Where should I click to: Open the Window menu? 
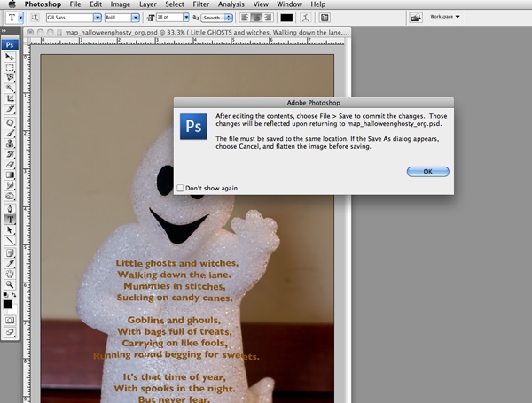click(x=289, y=4)
